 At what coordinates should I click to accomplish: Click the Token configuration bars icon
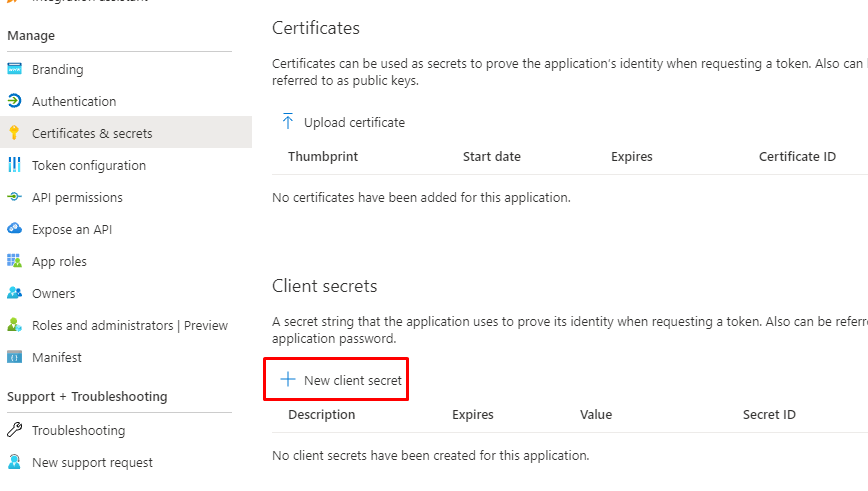14,165
